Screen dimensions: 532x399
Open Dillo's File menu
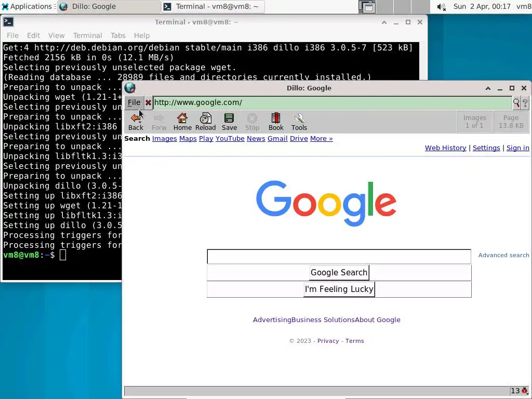(x=134, y=102)
